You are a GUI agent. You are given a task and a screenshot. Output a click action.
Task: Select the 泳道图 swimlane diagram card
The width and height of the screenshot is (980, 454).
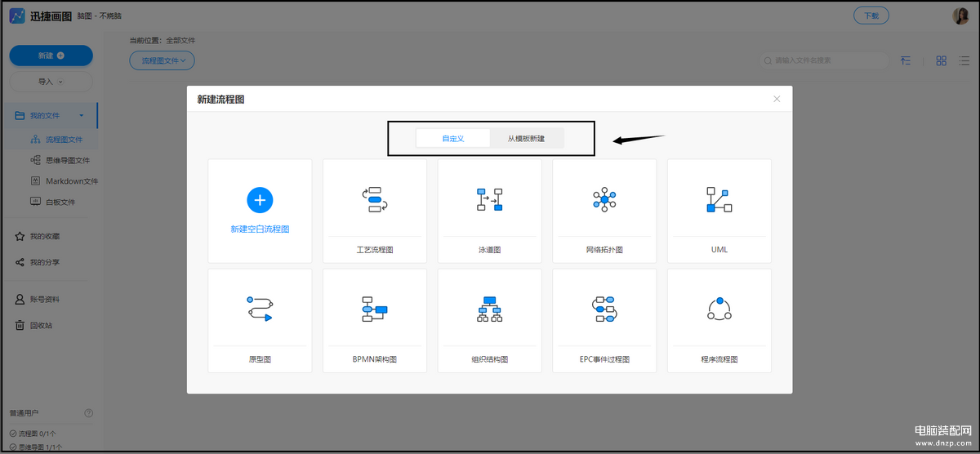(489, 211)
